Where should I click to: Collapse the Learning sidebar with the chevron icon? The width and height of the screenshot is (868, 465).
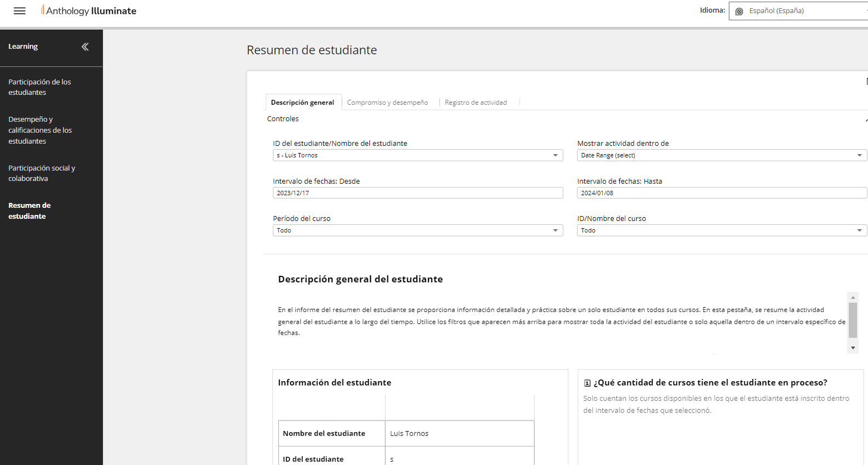[x=85, y=47]
